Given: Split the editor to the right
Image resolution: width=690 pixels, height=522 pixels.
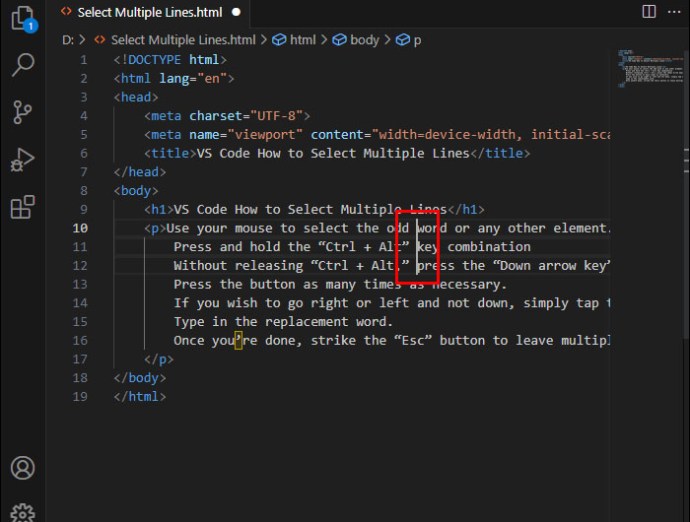Looking at the screenshot, I should click(649, 12).
